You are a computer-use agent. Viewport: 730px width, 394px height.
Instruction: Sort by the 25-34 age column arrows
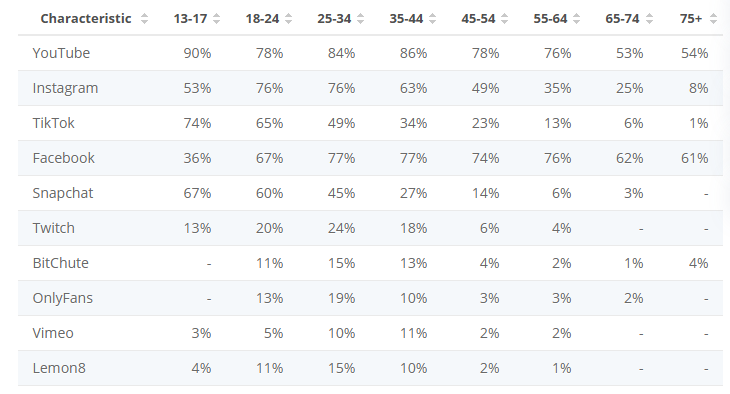pyautogui.click(x=361, y=19)
